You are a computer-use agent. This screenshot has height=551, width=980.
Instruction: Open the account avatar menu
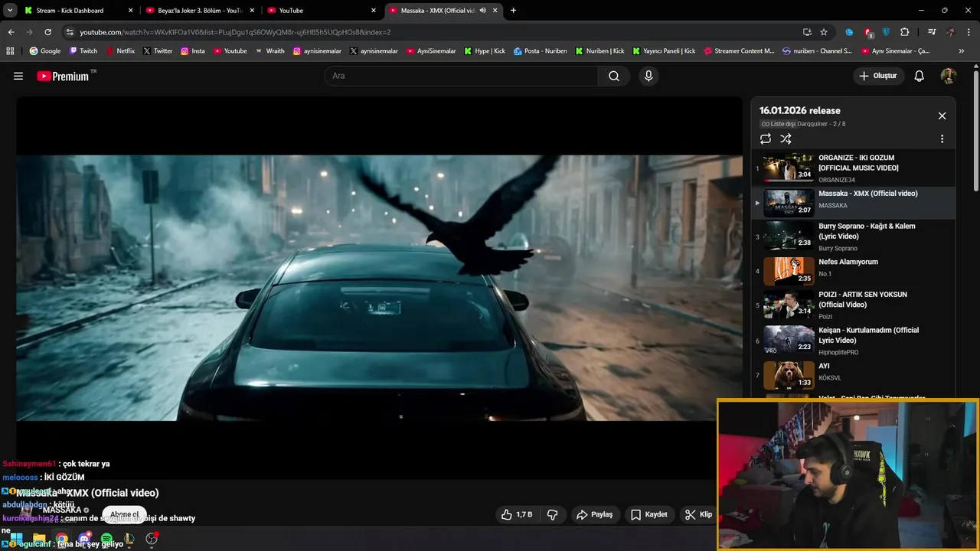click(949, 76)
